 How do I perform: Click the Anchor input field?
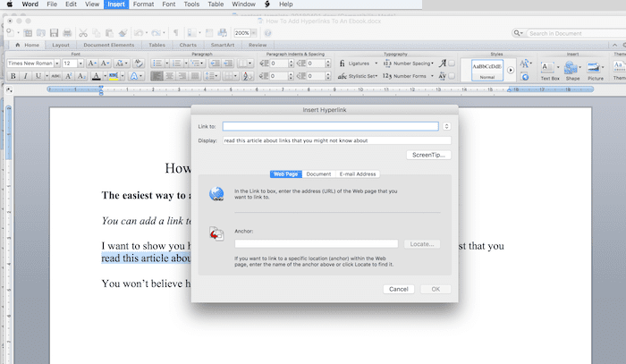[x=317, y=244]
